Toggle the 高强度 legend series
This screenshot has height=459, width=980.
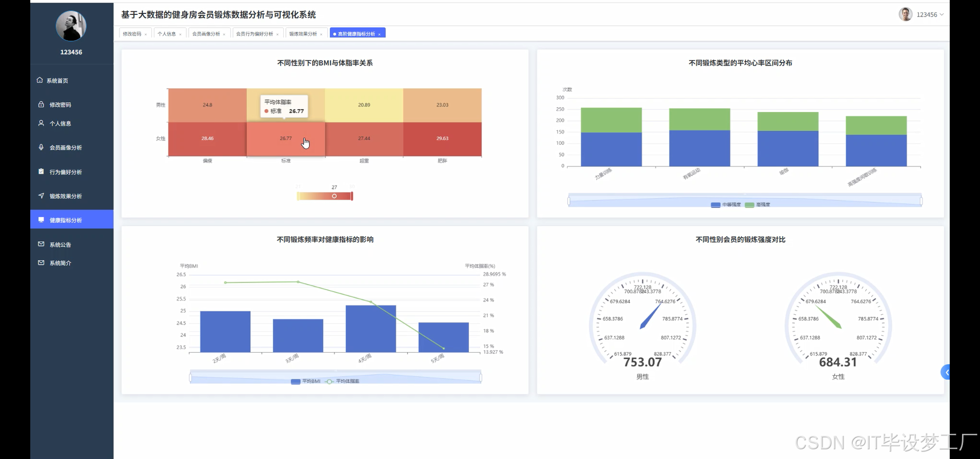point(757,205)
